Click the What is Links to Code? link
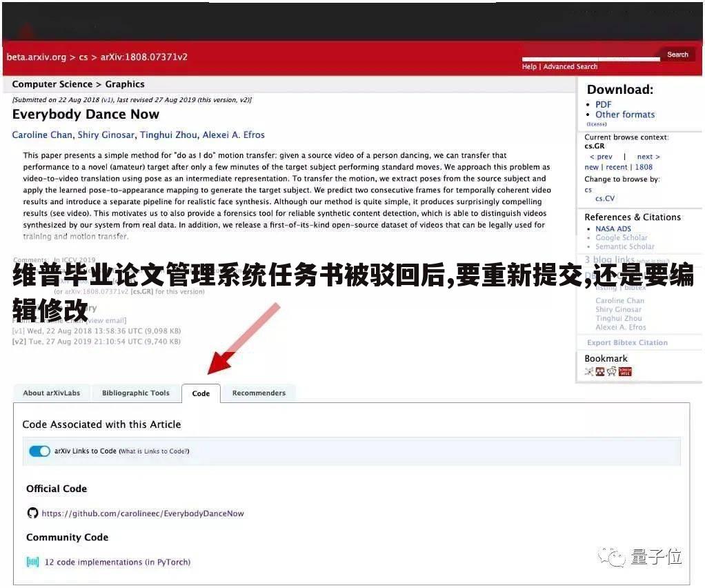The image size is (705, 588). coord(155,451)
